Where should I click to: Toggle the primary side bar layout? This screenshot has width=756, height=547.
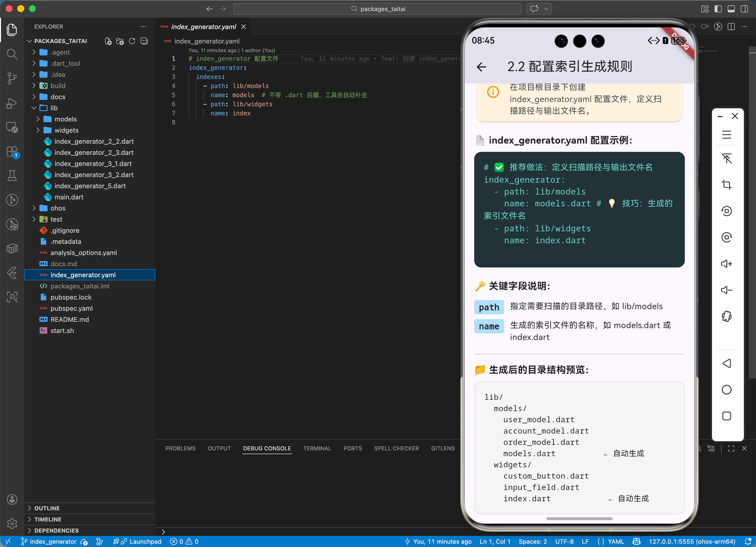tap(718, 9)
